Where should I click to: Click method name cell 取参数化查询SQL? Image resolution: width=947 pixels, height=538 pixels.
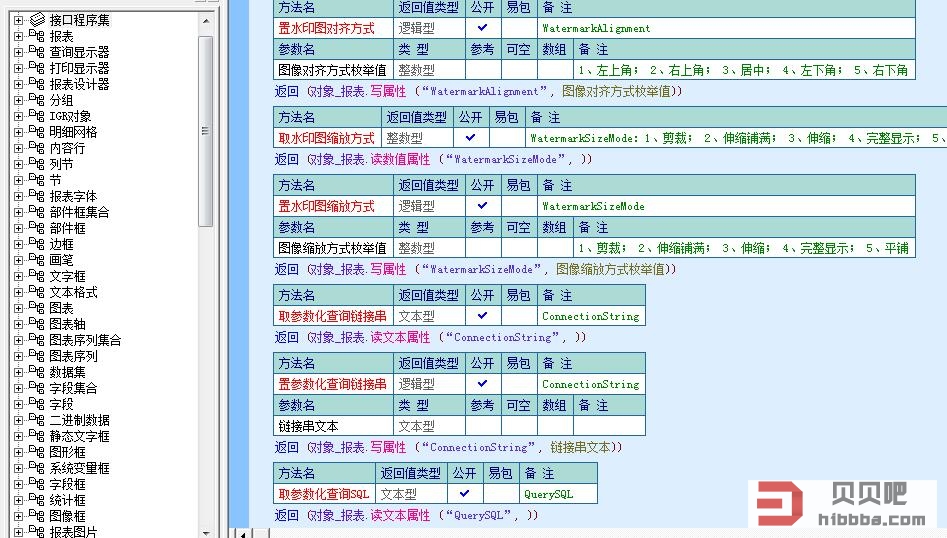coord(324,494)
